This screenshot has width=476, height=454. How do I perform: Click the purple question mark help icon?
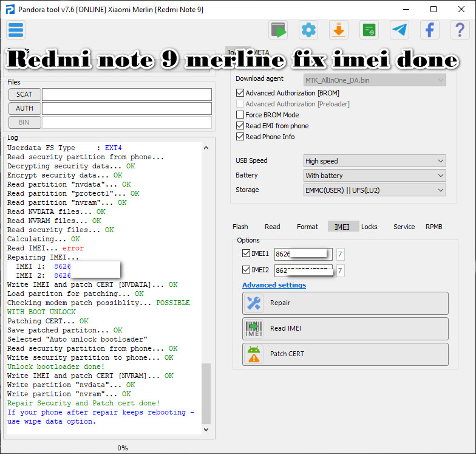tap(460, 30)
